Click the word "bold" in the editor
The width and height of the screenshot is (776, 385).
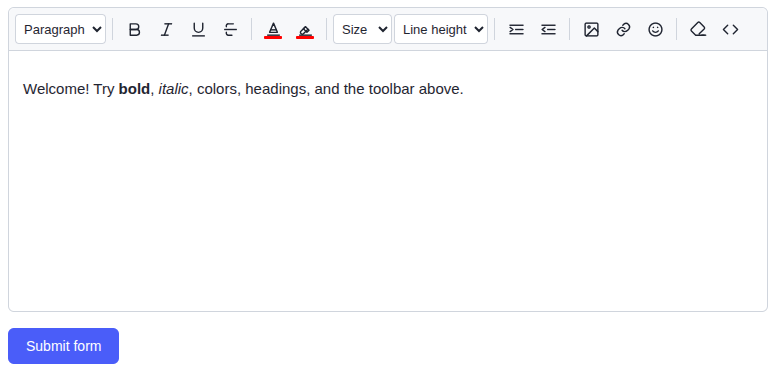[134, 89]
